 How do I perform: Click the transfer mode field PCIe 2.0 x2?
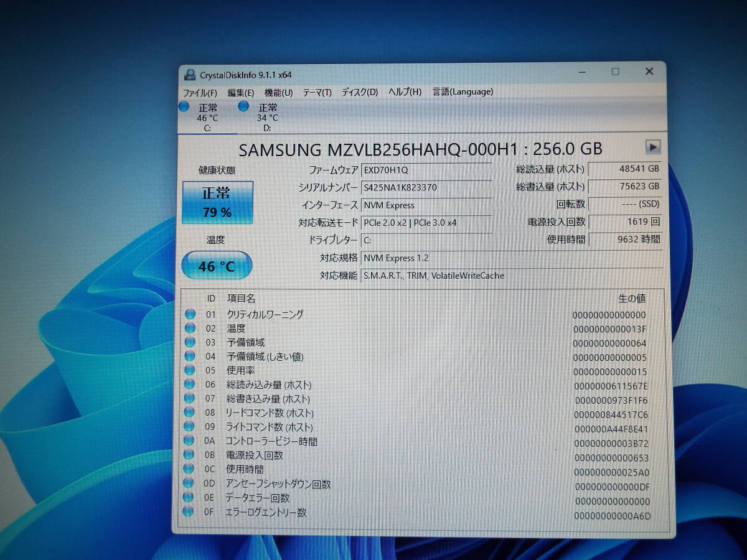(x=426, y=222)
